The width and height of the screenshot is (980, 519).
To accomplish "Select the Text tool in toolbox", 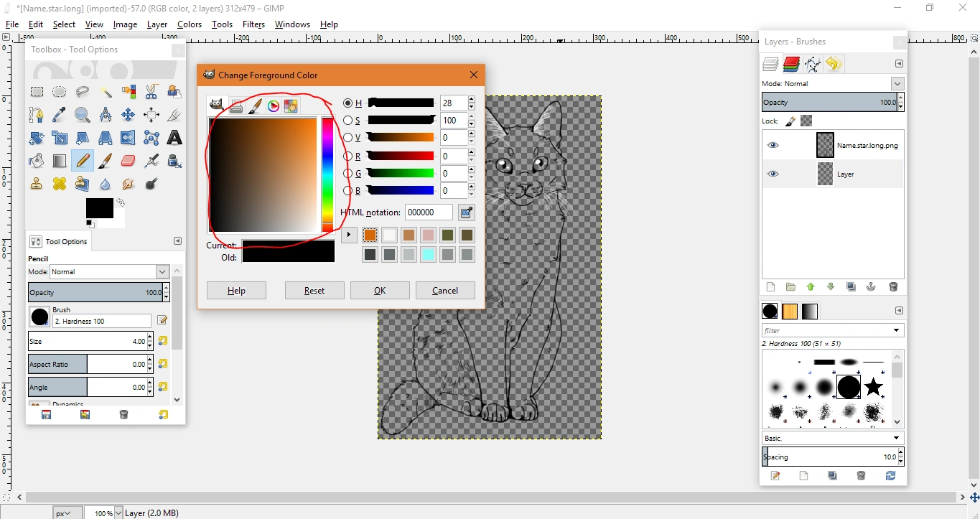I will click(x=174, y=137).
